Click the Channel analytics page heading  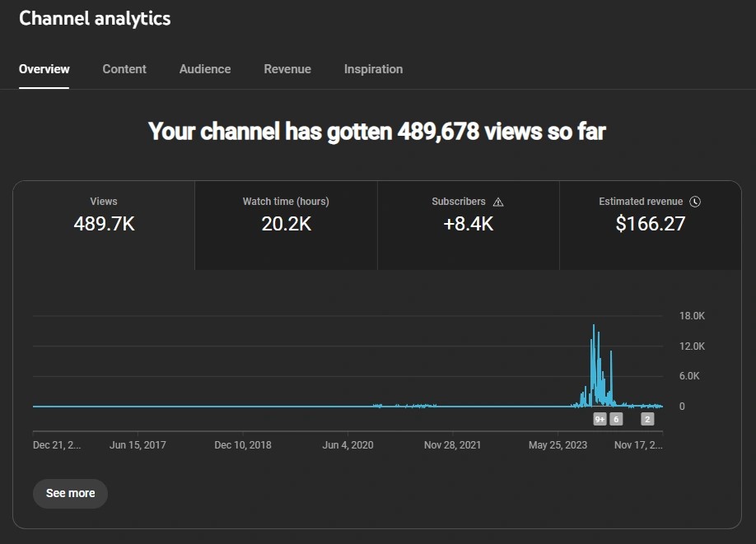[x=95, y=18]
